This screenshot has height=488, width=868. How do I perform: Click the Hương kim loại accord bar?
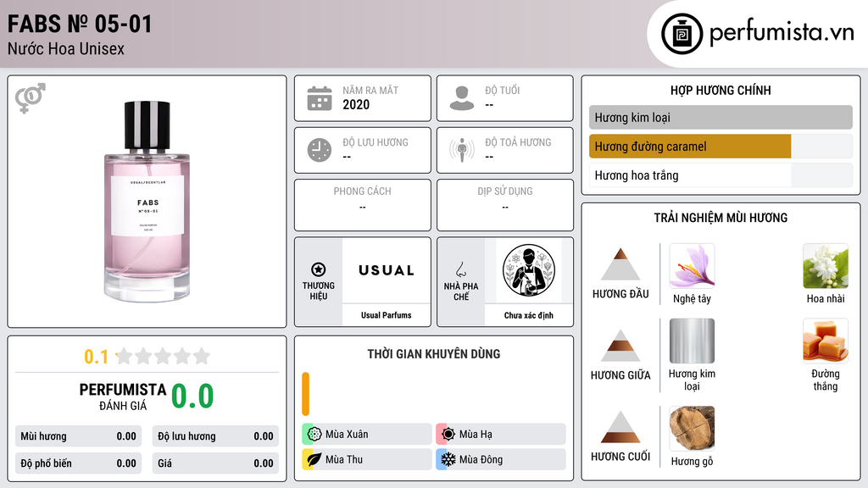[x=721, y=117]
